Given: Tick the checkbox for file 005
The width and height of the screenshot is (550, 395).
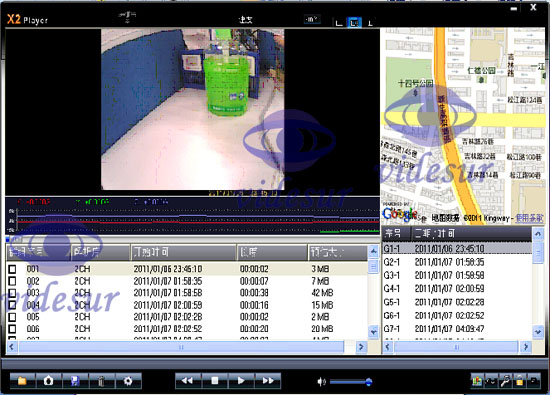Looking at the screenshot, I should click(x=12, y=317).
